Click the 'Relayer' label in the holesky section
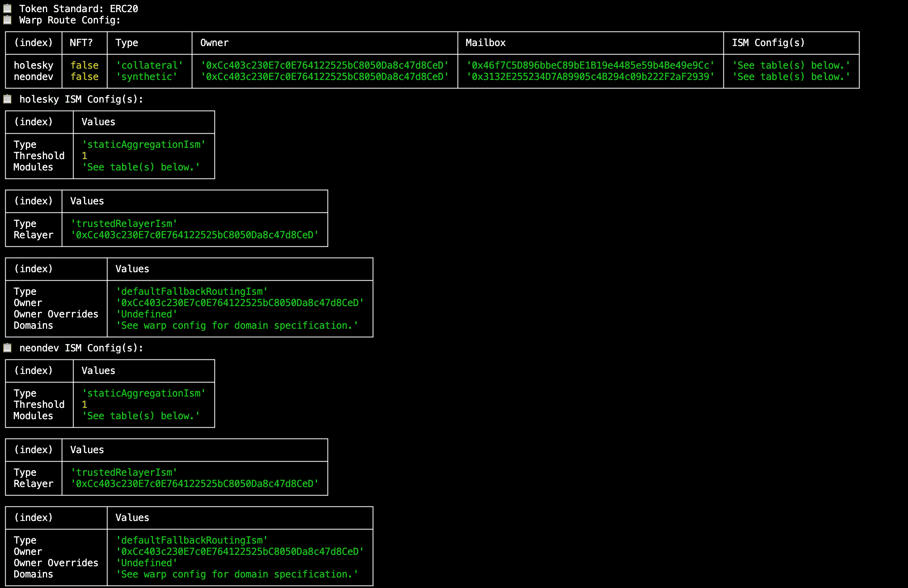This screenshot has height=588, width=908. [34, 235]
